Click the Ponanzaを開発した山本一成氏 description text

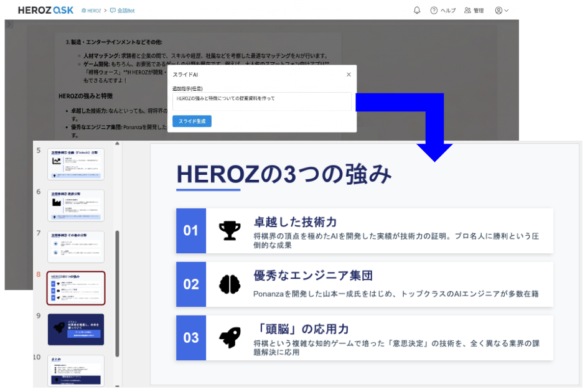[396, 294]
